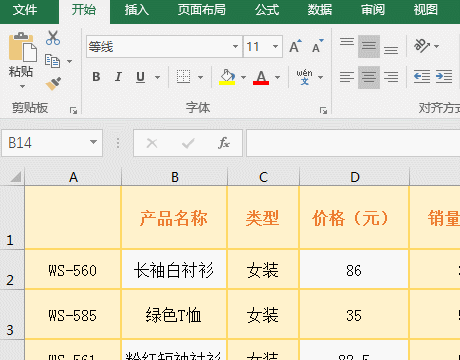
Task: Select column C header
Action: click(263, 177)
